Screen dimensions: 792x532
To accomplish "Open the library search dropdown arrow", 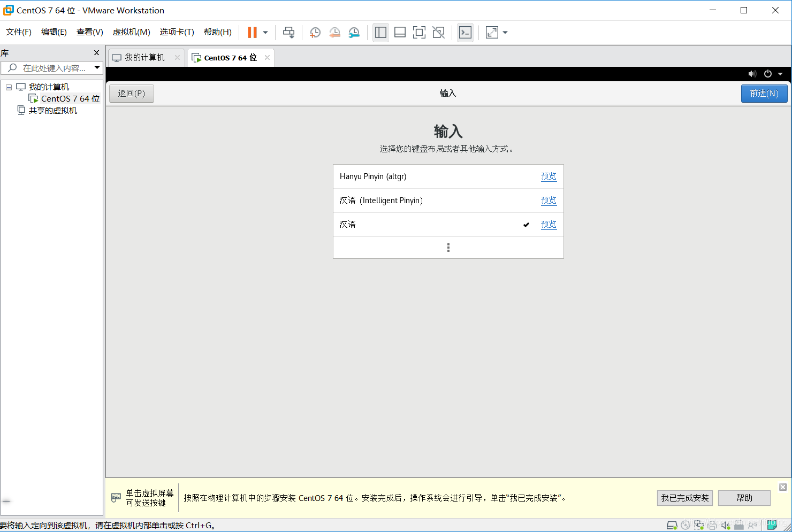I will coord(97,67).
